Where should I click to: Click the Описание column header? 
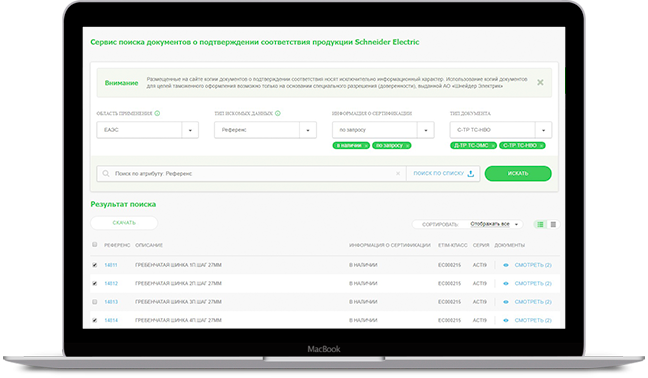(x=149, y=245)
